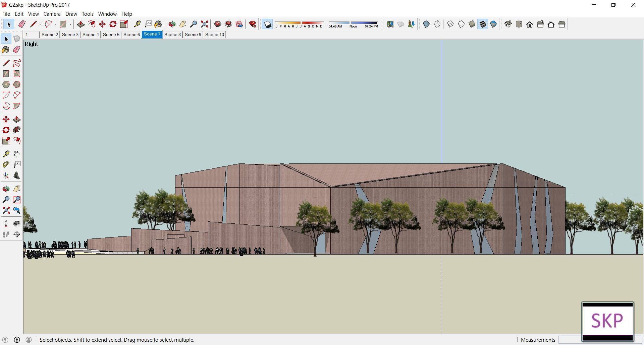This screenshot has width=644, height=345.
Task: Open the File menu
Action: [x=6, y=14]
